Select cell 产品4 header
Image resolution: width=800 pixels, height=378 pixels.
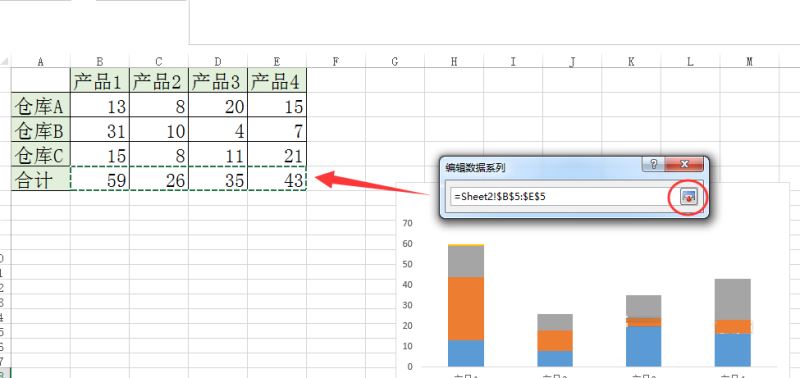click(277, 80)
